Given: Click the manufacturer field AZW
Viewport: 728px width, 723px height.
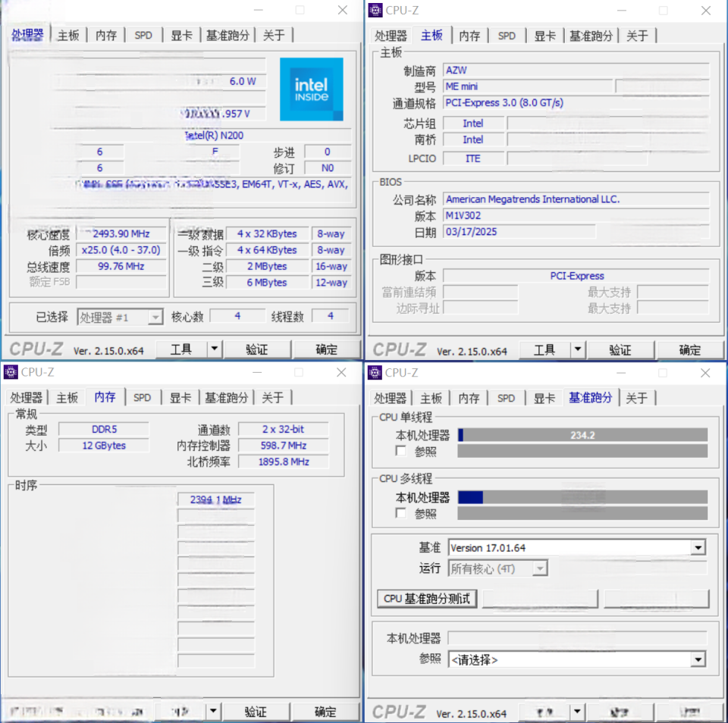Looking at the screenshot, I should (576, 70).
